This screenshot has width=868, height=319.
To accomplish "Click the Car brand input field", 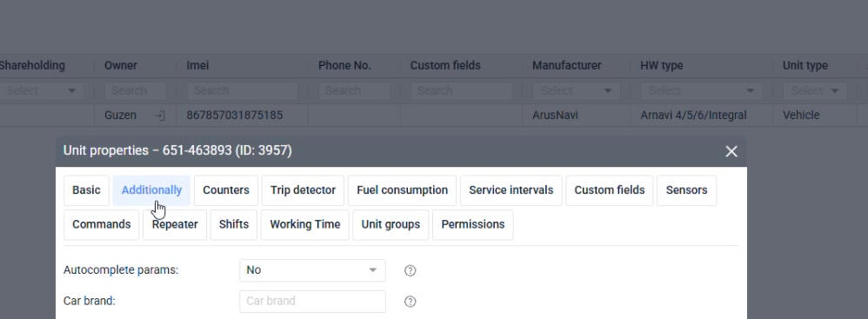I will tap(312, 302).
